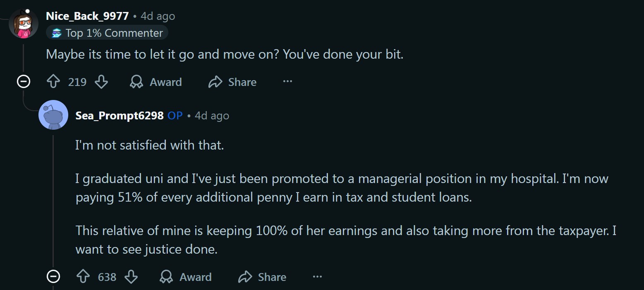Click Award icon on Nice_Back_9977's comment
The image size is (644, 290).
pyautogui.click(x=136, y=82)
